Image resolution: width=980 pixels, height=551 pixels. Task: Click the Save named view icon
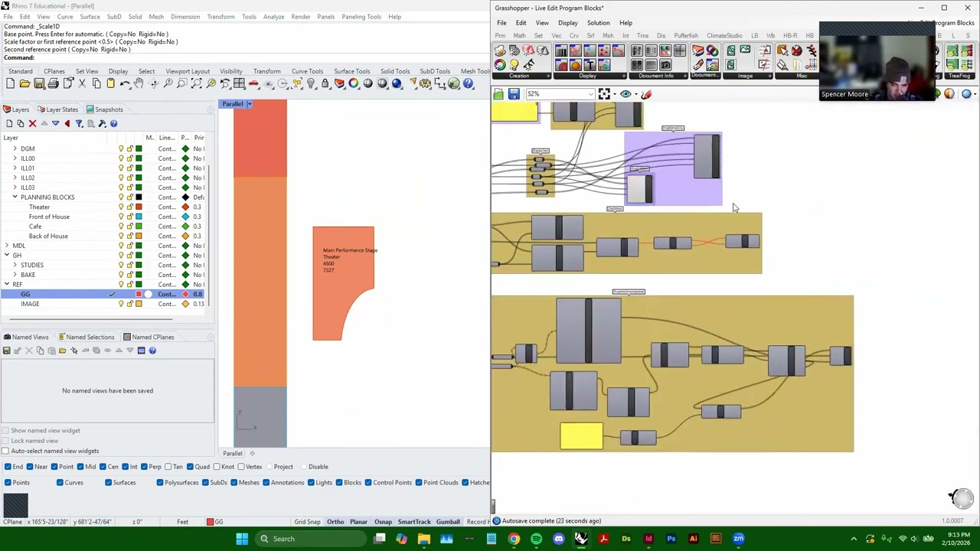pos(6,350)
